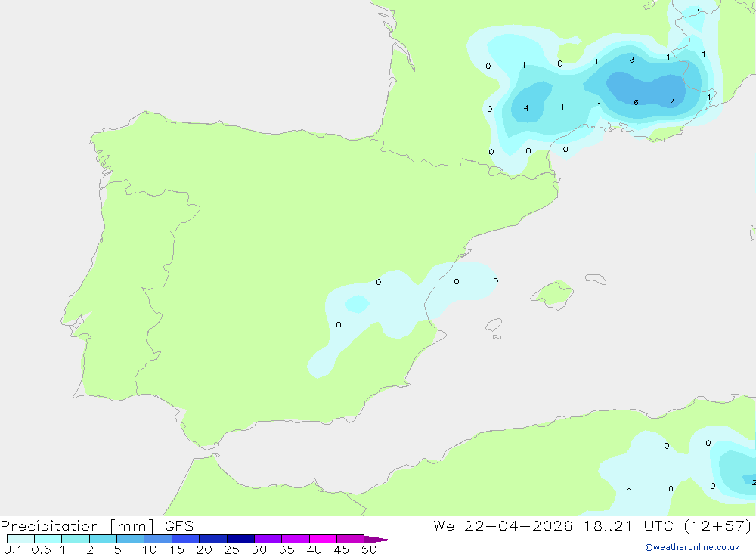Screen dimensions: 756x554
Task: Click the 45–50 mm legend color box
Action: tap(350, 539)
